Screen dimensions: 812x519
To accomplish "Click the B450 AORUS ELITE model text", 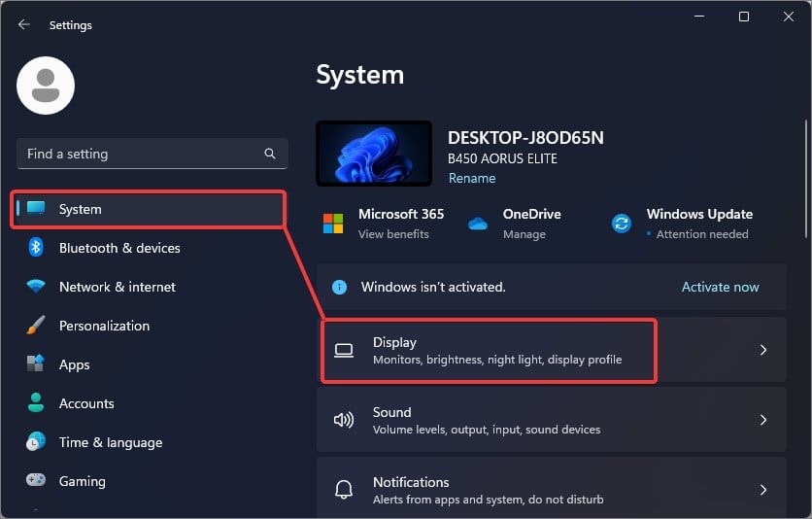I will tap(502, 158).
